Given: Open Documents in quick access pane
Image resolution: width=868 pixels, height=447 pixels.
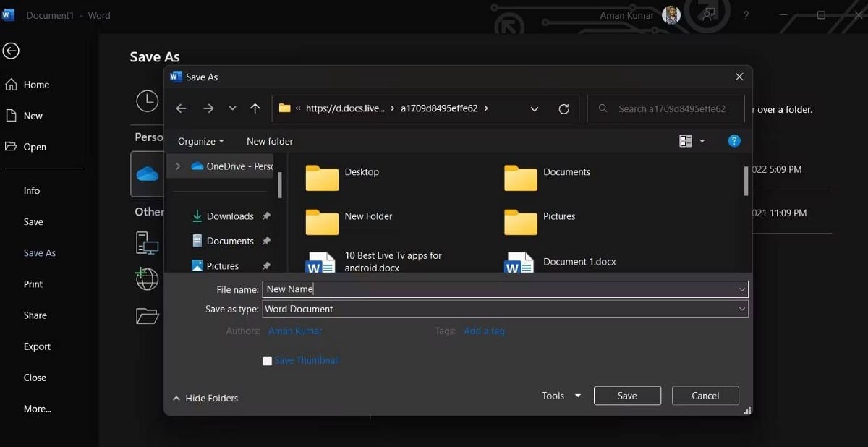Looking at the screenshot, I should point(230,241).
